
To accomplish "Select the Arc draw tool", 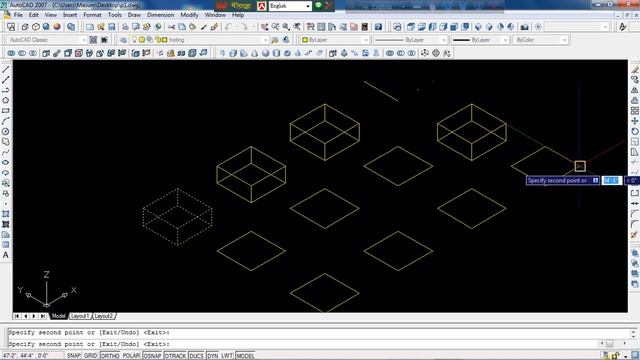I will point(6,121).
